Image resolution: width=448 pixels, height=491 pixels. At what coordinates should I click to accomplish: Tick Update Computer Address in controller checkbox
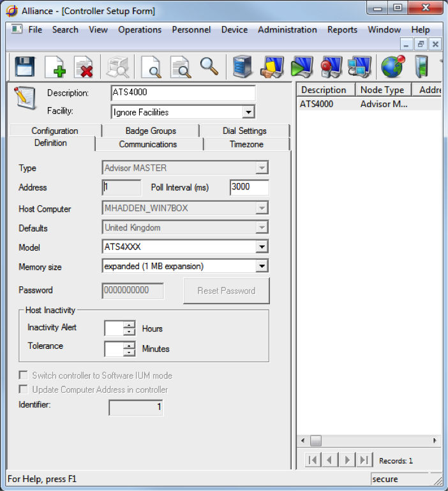coord(24,390)
